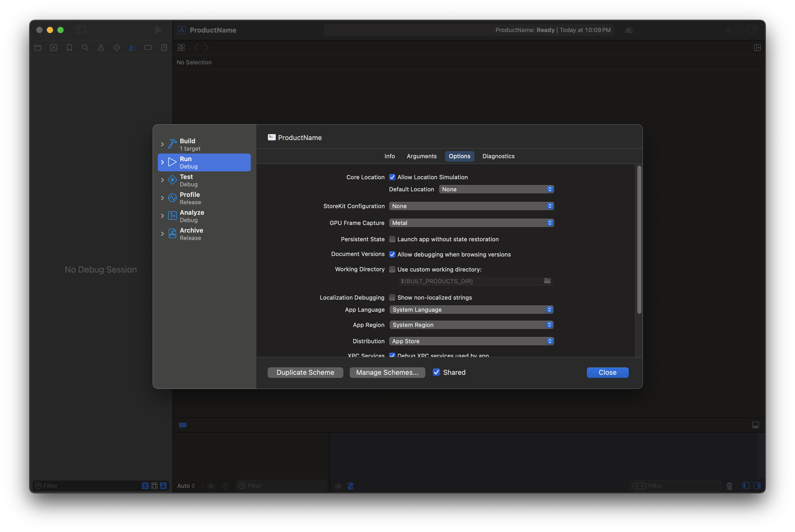Viewport: 795px width, 532px height.
Task: Open the Default Location dropdown
Action: pyautogui.click(x=496, y=189)
